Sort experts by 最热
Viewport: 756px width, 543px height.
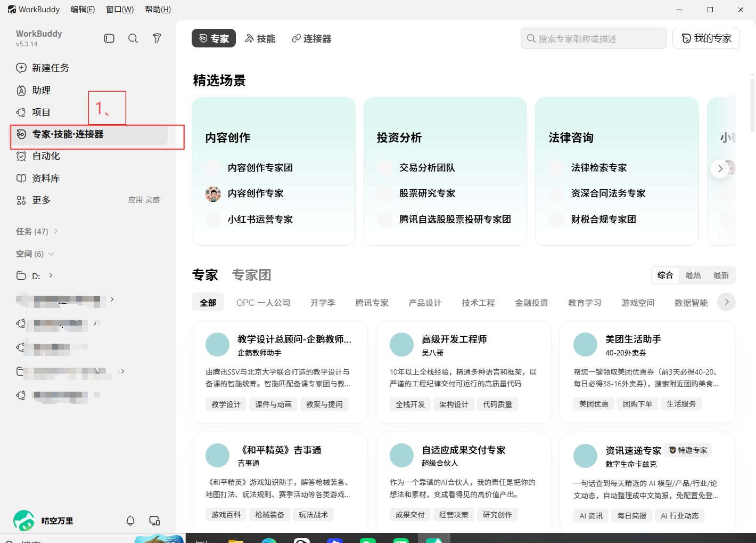coord(693,275)
